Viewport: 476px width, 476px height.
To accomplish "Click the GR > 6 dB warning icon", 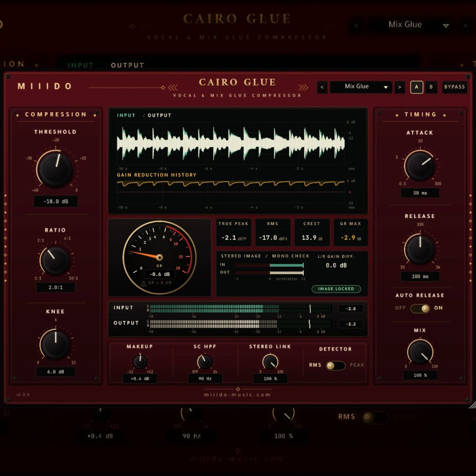I will coord(144,283).
